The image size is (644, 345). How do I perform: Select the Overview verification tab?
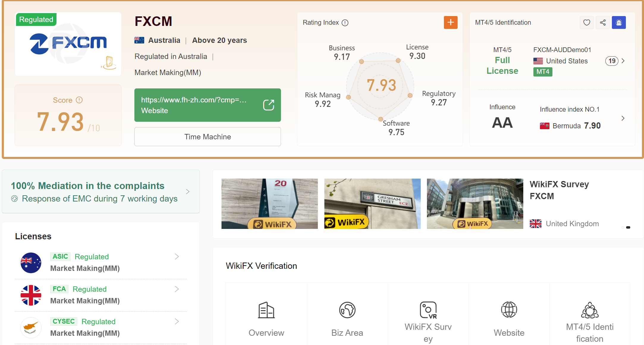point(266,314)
